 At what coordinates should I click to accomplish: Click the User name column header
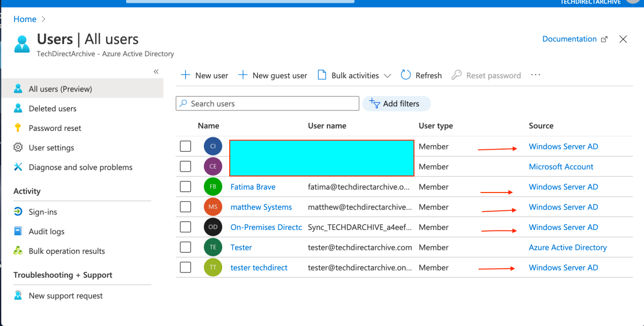tap(327, 126)
